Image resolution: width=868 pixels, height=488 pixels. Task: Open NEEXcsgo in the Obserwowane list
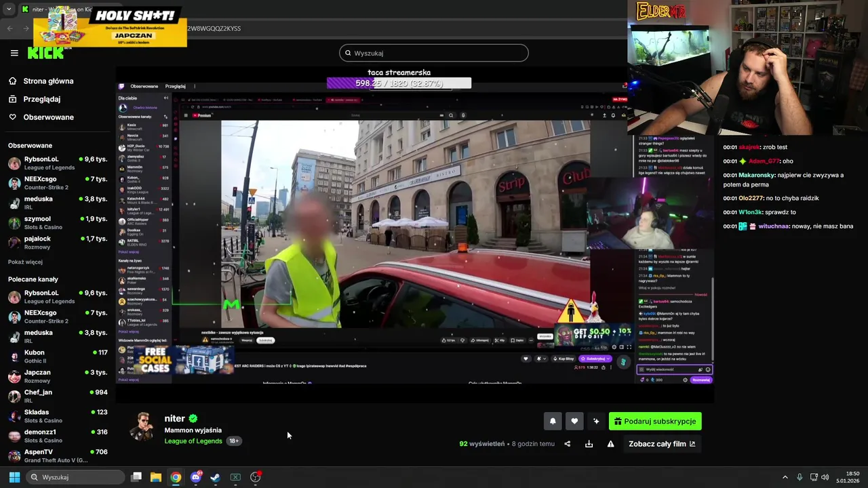(x=58, y=183)
